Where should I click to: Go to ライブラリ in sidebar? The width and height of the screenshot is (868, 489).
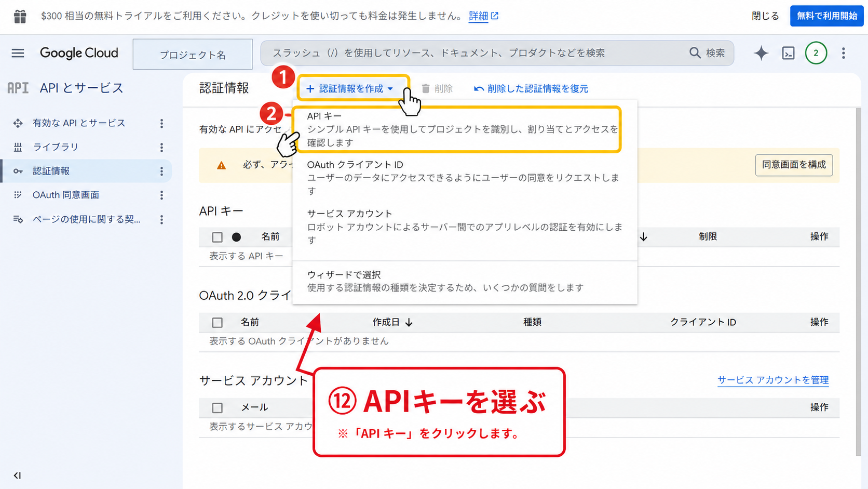56,147
